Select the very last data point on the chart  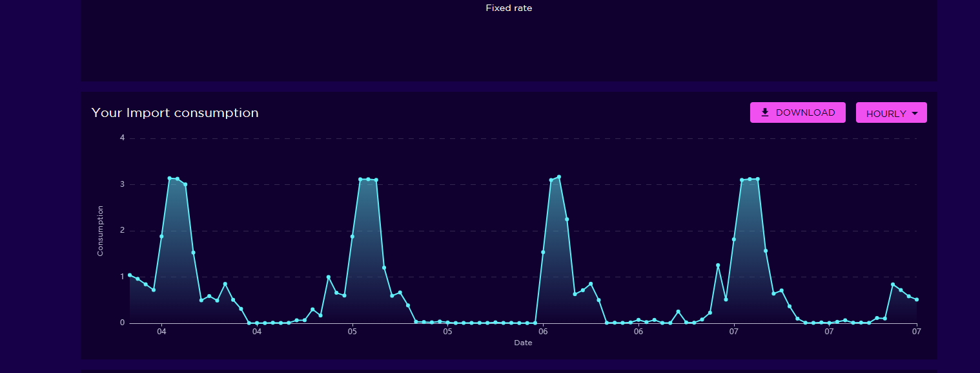pos(917,299)
